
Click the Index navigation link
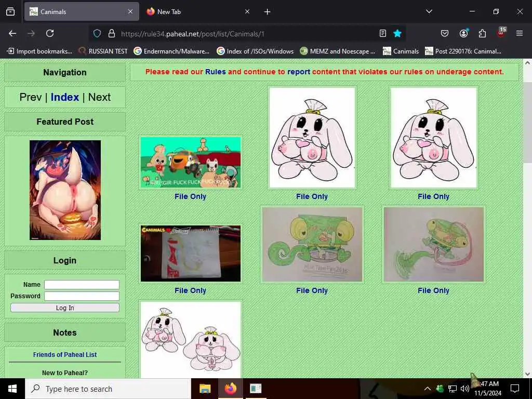tap(65, 97)
